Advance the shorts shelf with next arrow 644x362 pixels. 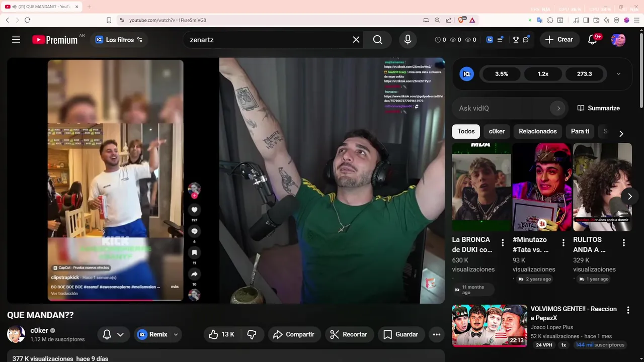tap(629, 196)
